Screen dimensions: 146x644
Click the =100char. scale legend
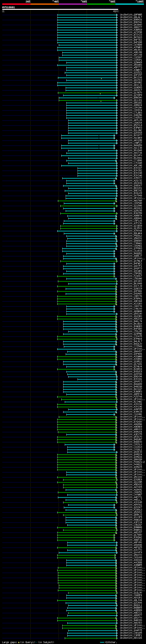tap(108, 642)
